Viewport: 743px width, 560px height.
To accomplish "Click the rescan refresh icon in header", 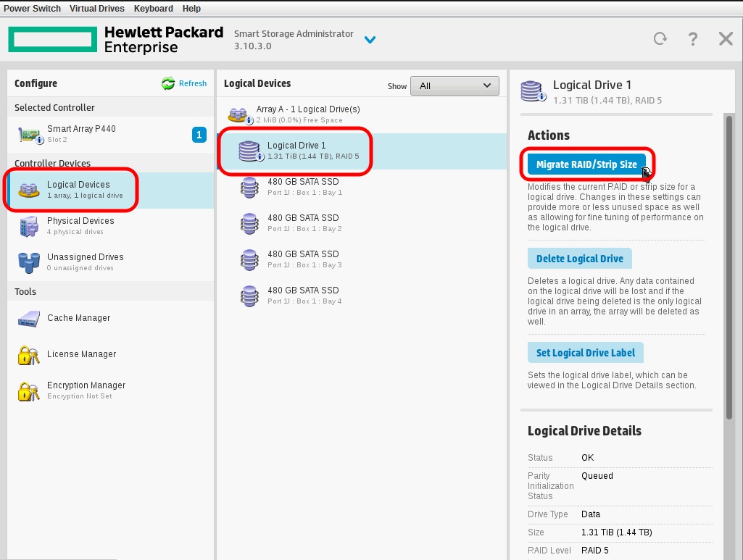I will 660,39.
